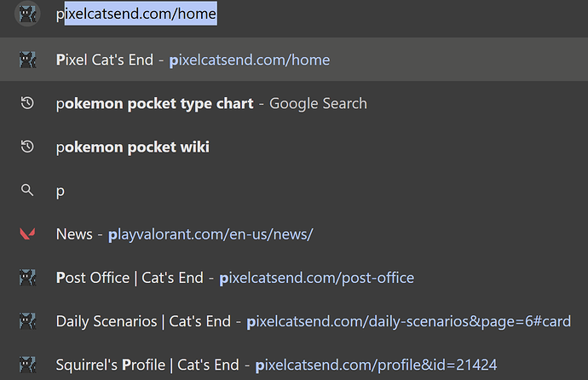The height and width of the screenshot is (380, 588).
Task: Click the magnifier search icon beside 'p'
Action: [27, 190]
